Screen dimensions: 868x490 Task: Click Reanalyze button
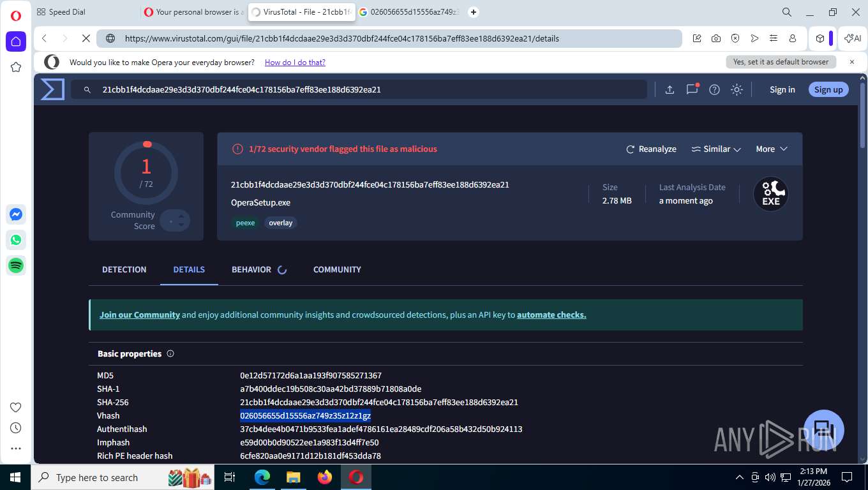tap(651, 149)
